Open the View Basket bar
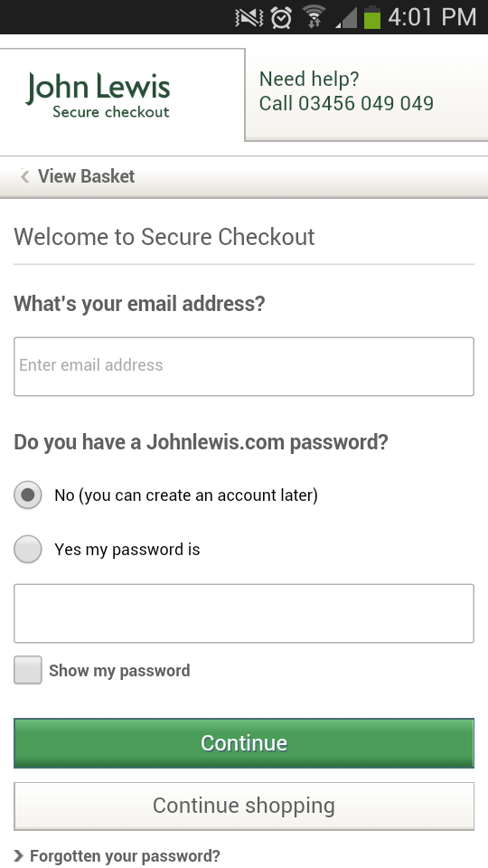Image resolution: width=488 pixels, height=868 pixels. click(244, 176)
